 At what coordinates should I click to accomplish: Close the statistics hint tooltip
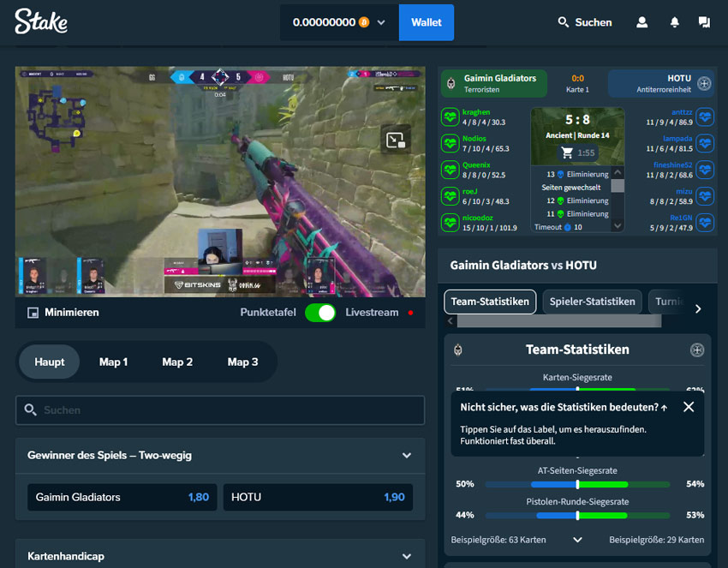pyautogui.click(x=689, y=407)
